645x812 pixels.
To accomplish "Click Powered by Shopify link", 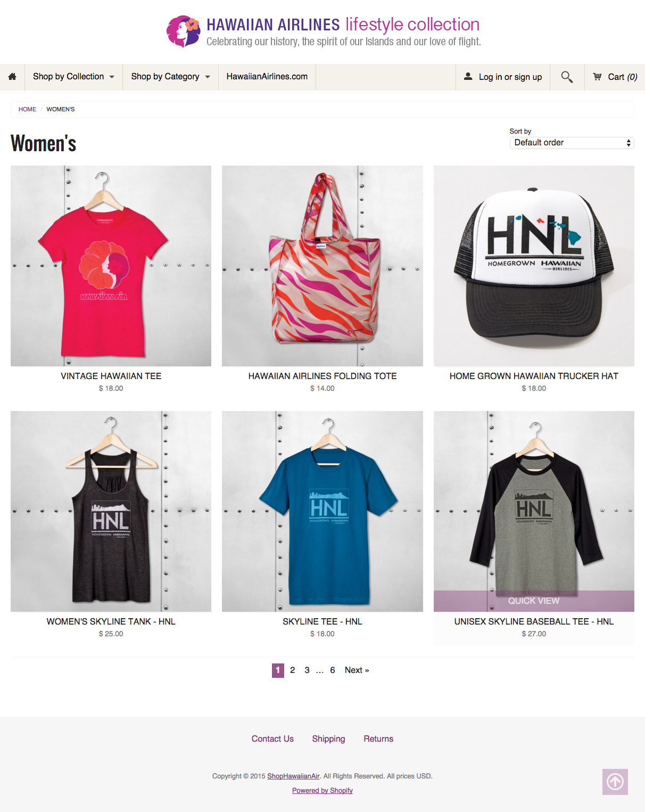I will click(322, 791).
